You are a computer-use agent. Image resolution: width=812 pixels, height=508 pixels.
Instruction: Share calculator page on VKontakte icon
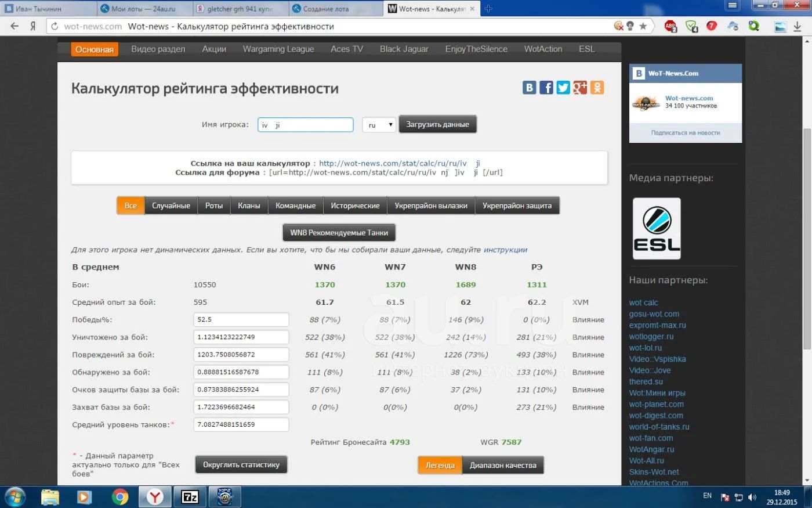529,88
